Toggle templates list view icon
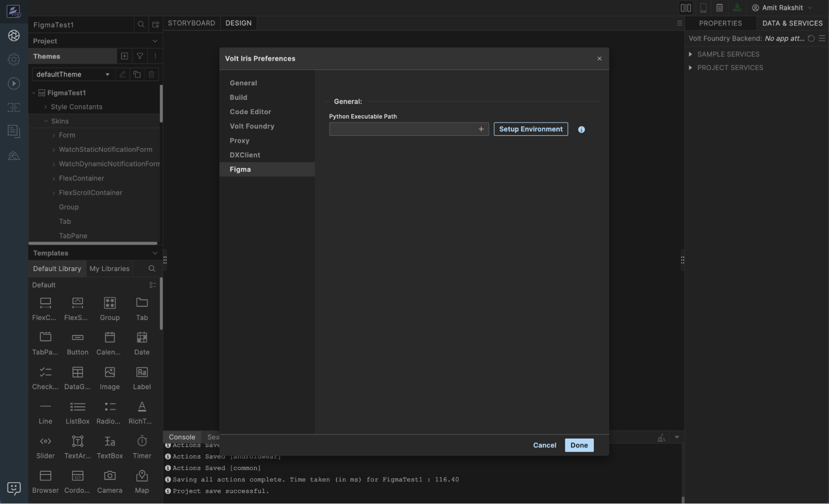 (x=153, y=285)
